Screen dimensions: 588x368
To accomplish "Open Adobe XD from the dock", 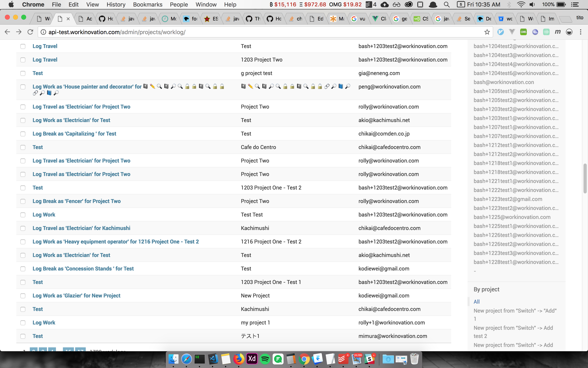I will pos(252,359).
